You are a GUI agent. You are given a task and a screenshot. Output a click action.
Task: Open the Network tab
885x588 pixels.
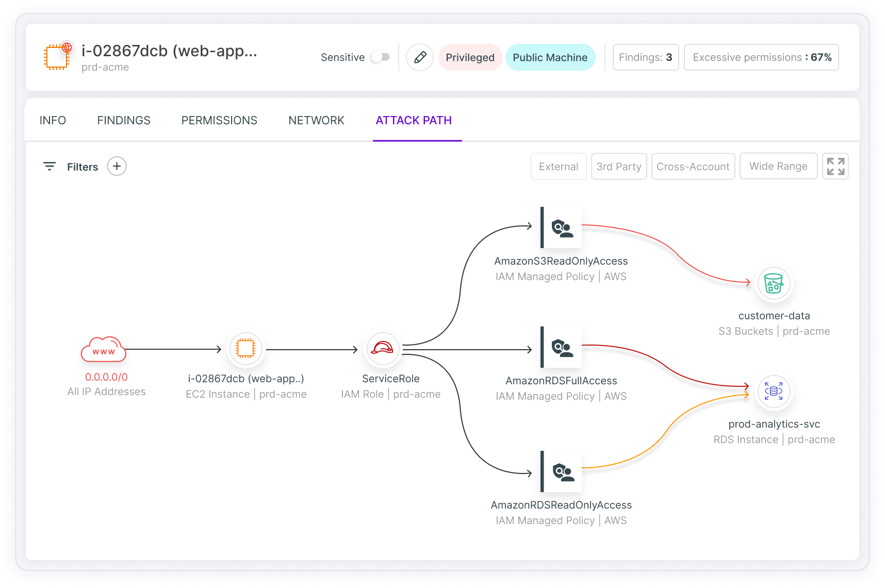coord(316,120)
